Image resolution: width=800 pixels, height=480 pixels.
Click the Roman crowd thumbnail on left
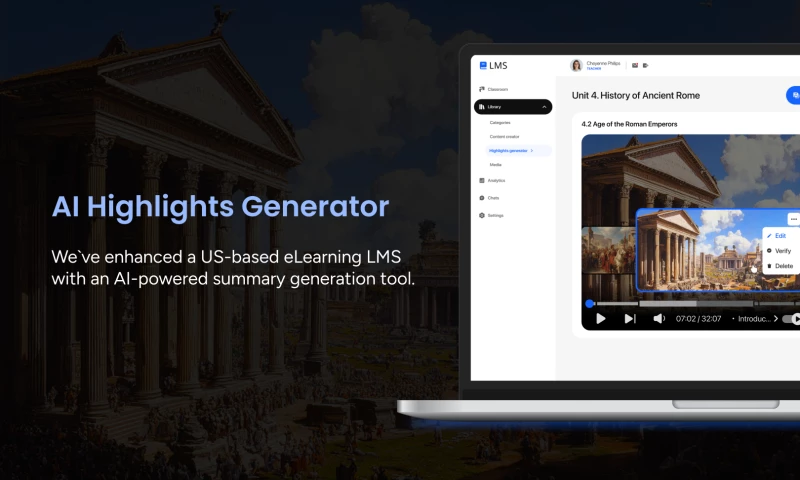pyautogui.click(x=609, y=250)
